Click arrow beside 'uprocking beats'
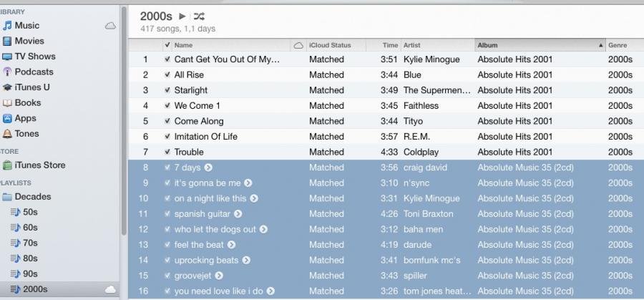 pos(246,260)
